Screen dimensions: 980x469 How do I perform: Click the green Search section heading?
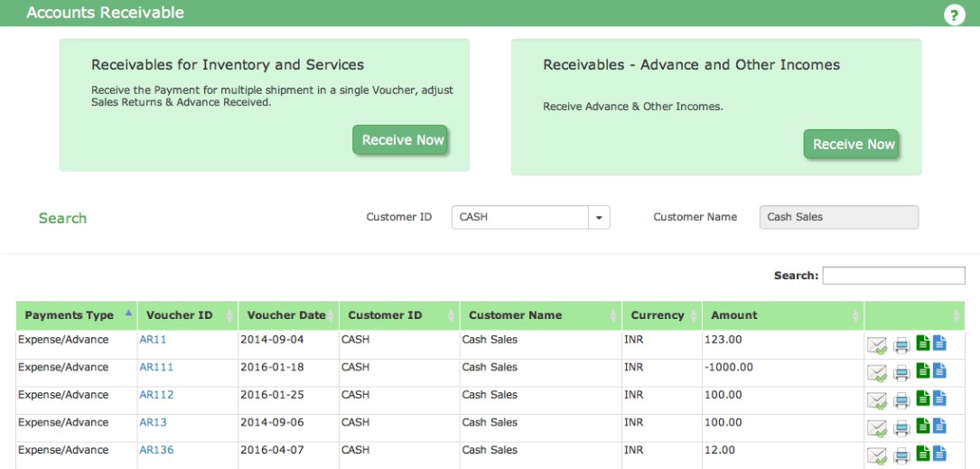pos(62,219)
